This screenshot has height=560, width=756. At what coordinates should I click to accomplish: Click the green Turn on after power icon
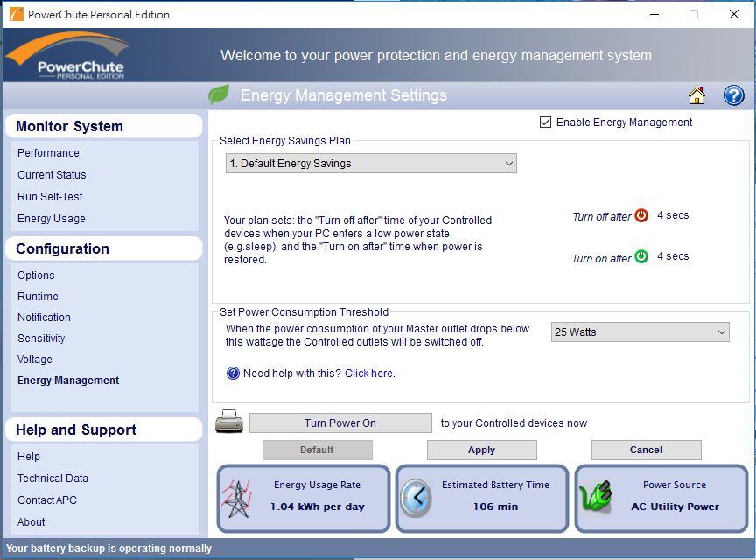[641, 256]
